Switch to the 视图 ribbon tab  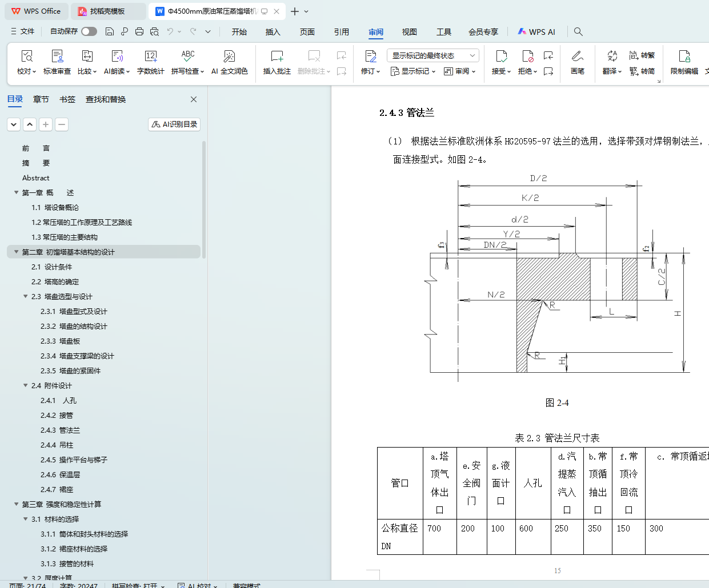(409, 32)
